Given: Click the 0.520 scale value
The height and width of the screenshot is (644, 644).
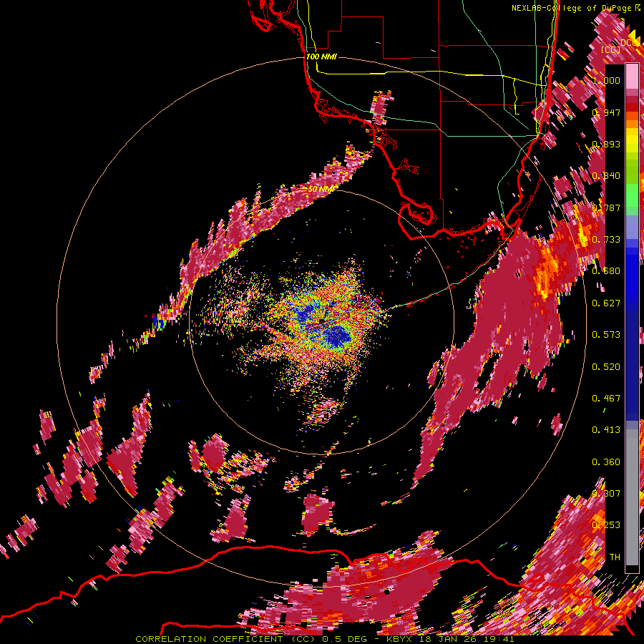Looking at the screenshot, I should pos(606,367).
